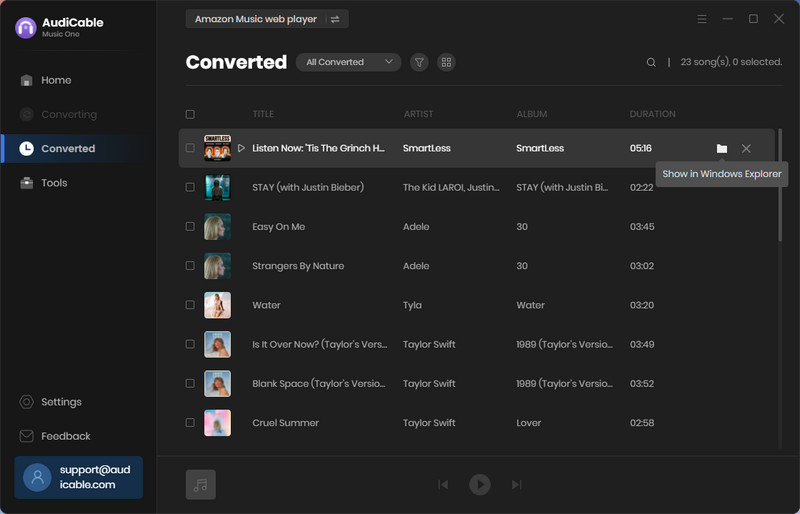The height and width of the screenshot is (514, 800).
Task: Open Settings from the sidebar
Action: coord(51,402)
